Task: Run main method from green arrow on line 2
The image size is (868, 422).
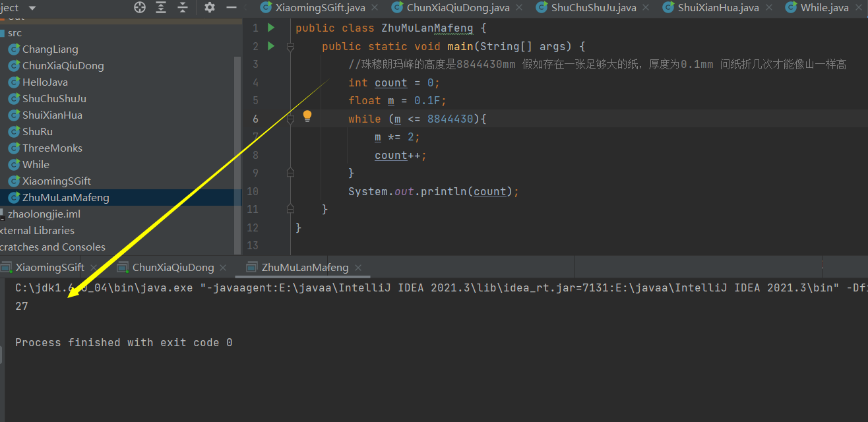Action: click(270, 46)
